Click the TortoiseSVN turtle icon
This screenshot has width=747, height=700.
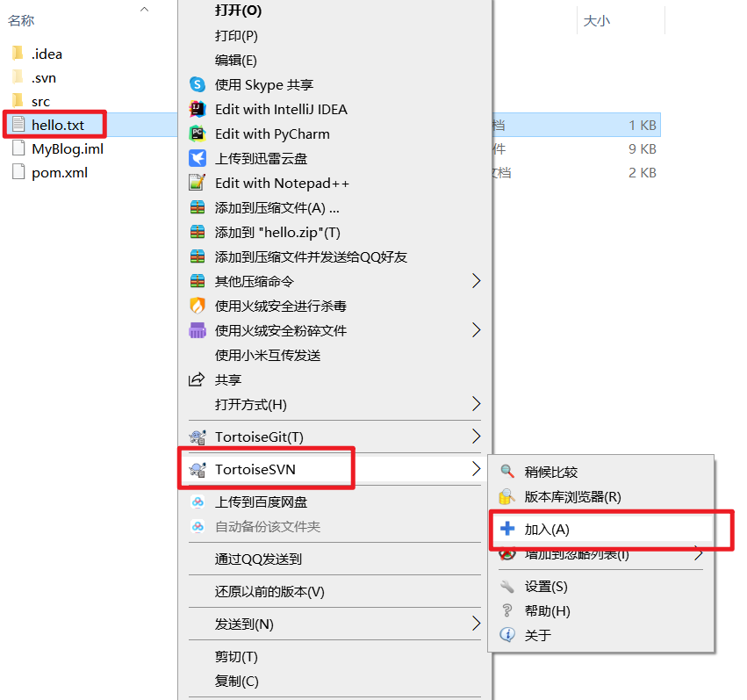198,469
